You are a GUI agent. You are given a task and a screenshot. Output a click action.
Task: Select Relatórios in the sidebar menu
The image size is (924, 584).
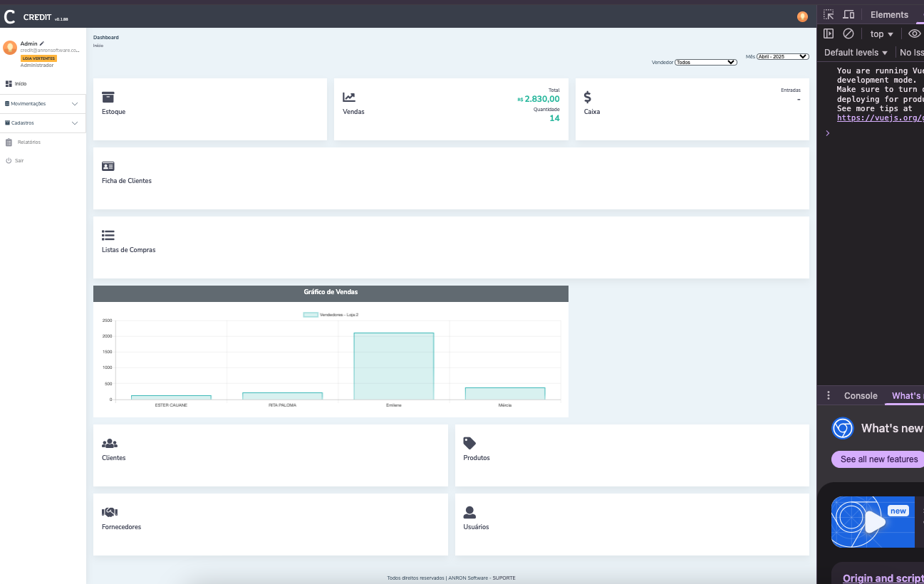click(x=28, y=142)
